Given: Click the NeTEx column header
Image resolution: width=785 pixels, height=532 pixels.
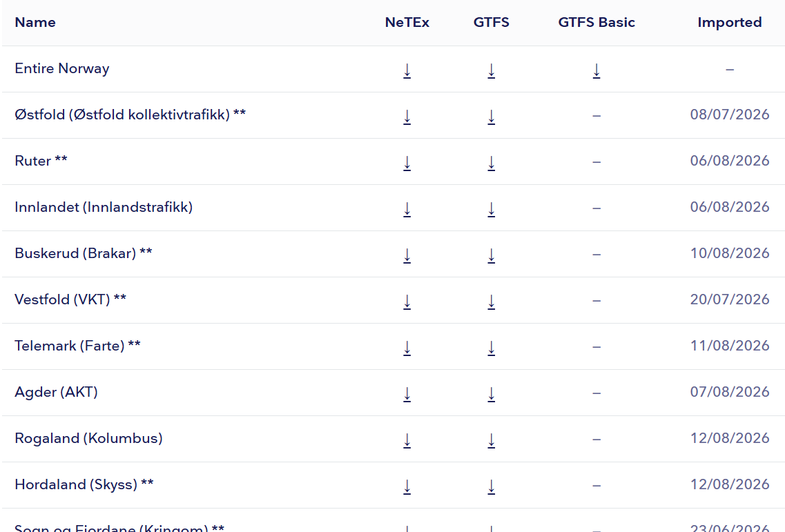Looking at the screenshot, I should (x=407, y=23).
